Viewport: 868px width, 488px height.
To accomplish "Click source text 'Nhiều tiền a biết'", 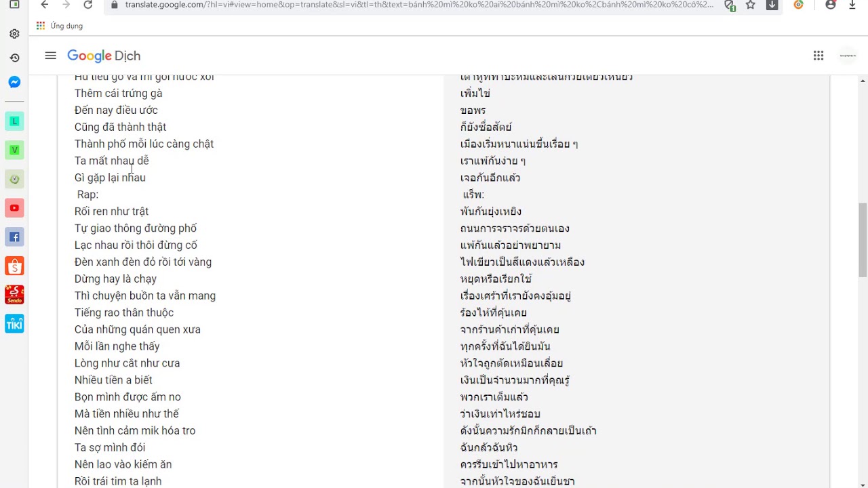I will point(113,380).
